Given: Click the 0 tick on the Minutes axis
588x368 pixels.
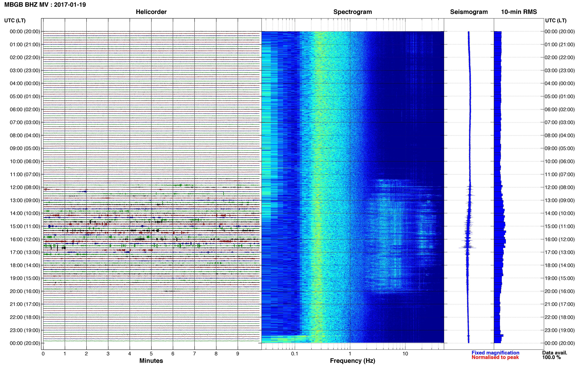Looking at the screenshot, I should (43, 354).
